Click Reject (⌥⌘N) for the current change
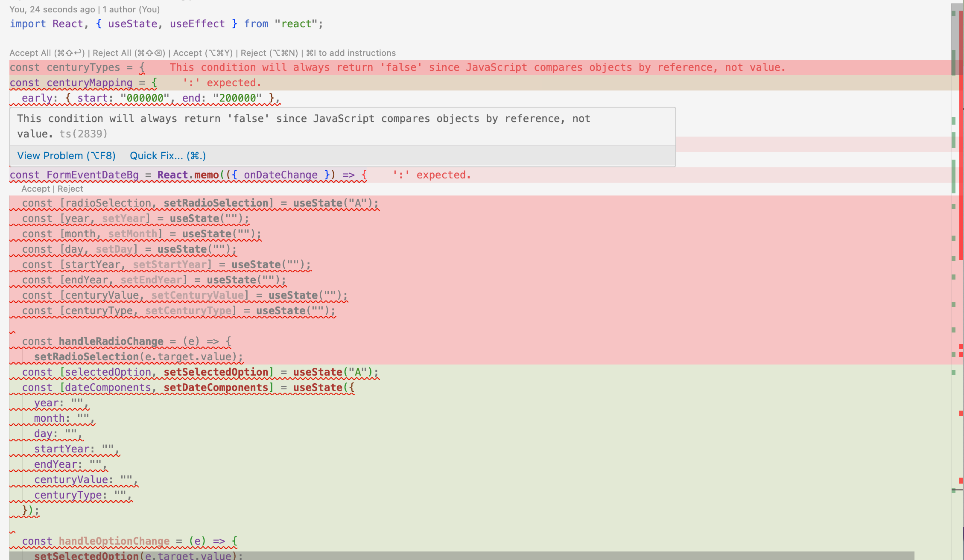This screenshot has height=560, width=964. tap(269, 53)
